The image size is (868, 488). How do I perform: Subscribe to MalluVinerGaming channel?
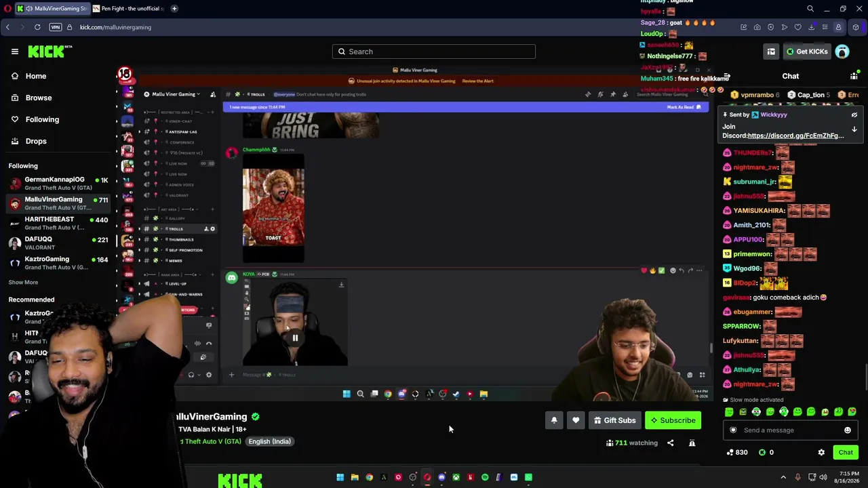673,420
